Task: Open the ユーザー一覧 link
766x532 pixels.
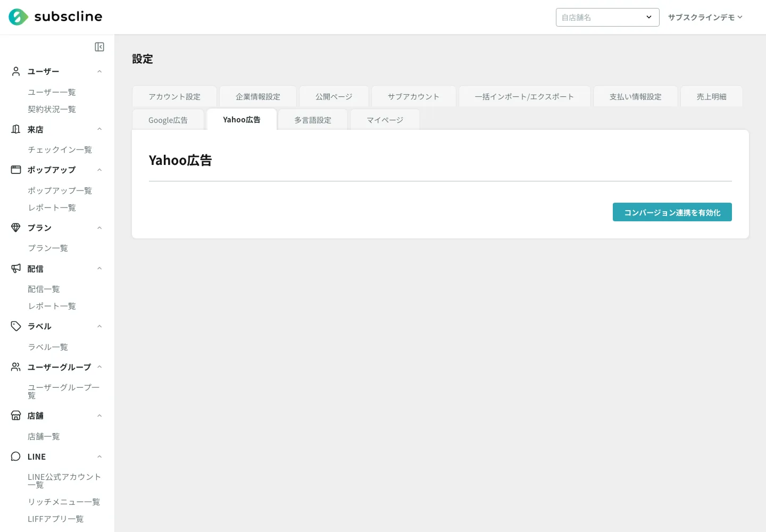Action: [x=52, y=92]
